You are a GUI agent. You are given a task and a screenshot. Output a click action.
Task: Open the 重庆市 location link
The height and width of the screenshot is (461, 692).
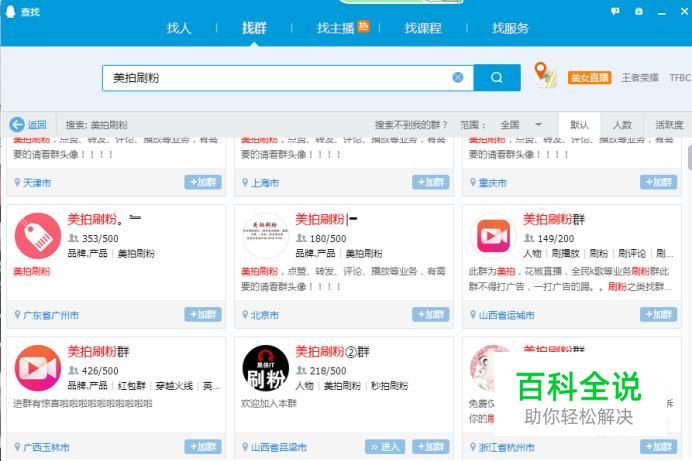tap(493, 183)
